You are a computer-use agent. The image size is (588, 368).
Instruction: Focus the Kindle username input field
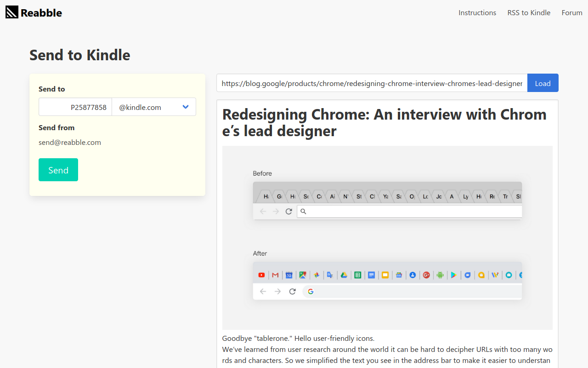click(x=75, y=107)
